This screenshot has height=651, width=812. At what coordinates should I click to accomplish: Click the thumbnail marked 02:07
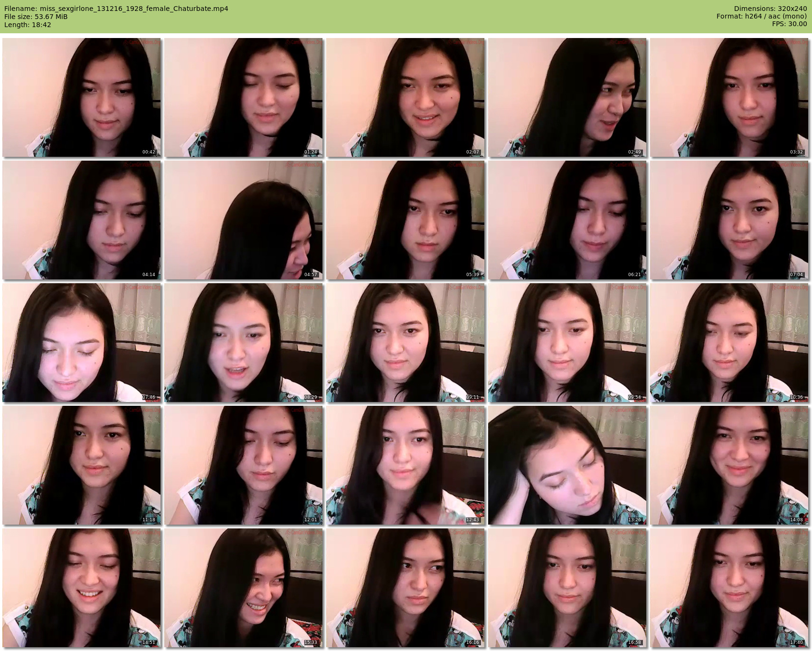pos(406,97)
